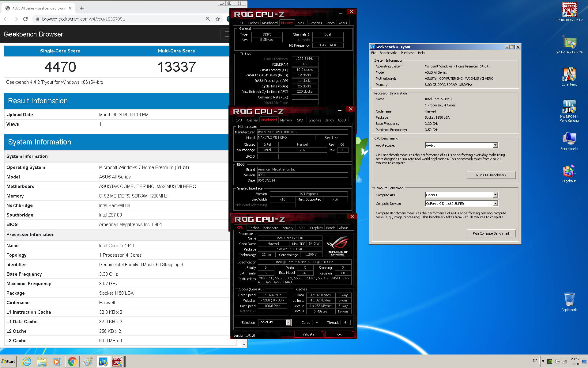Viewport: 588px width, 368px height.
Task: Open About tab in top CPU-Z window
Action: tap(343, 23)
